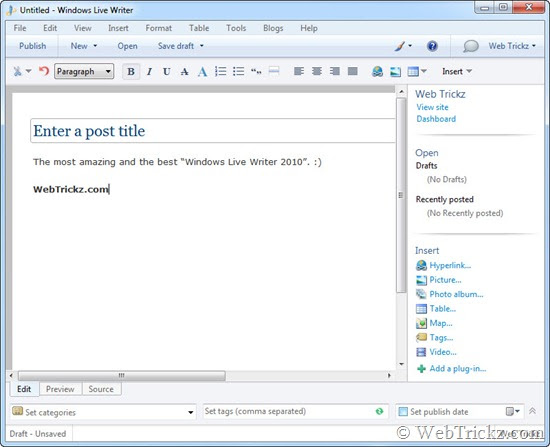Open the toolbar Insert dropdown
This screenshot has height=447, width=550.
tap(457, 71)
